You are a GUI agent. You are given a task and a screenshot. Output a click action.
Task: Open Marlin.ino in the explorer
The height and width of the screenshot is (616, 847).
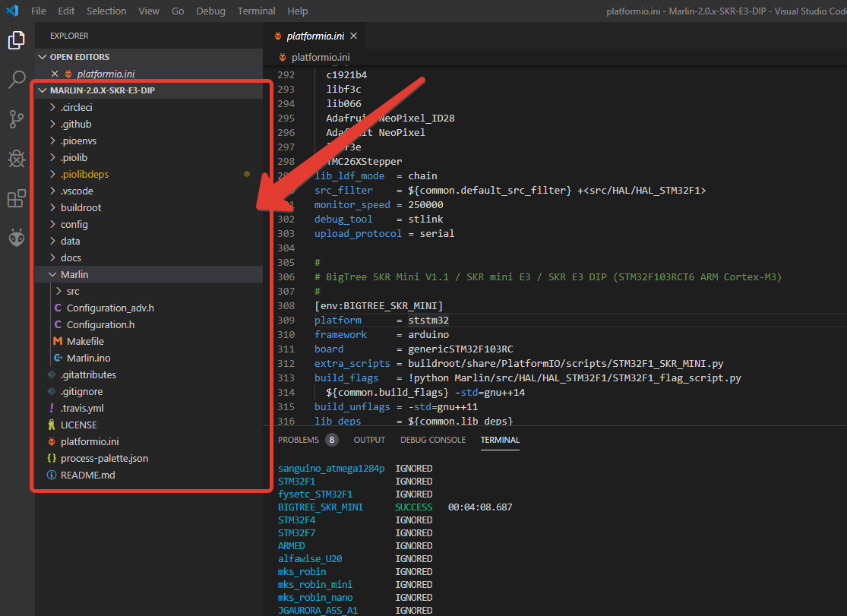point(88,358)
